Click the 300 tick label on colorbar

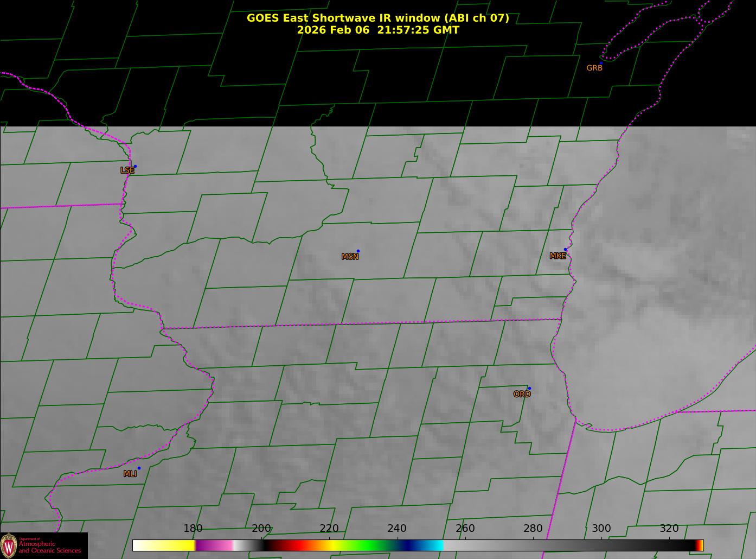tap(601, 529)
